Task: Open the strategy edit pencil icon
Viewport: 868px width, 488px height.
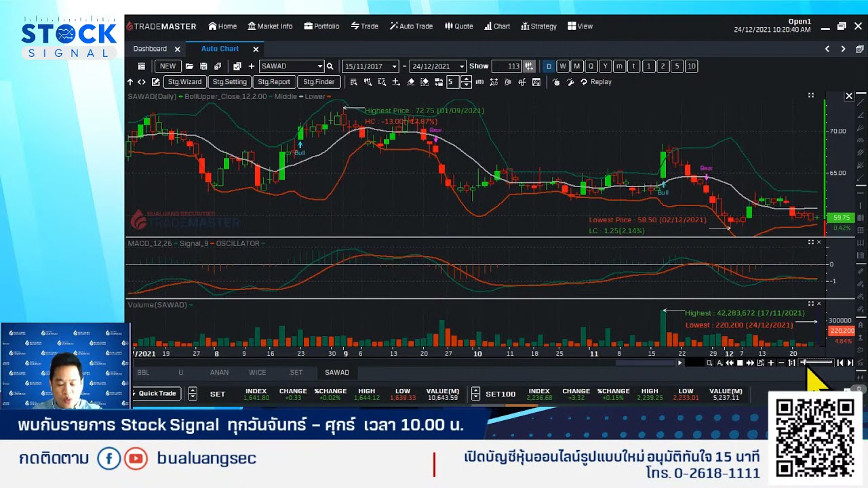Action: pyautogui.click(x=155, y=82)
